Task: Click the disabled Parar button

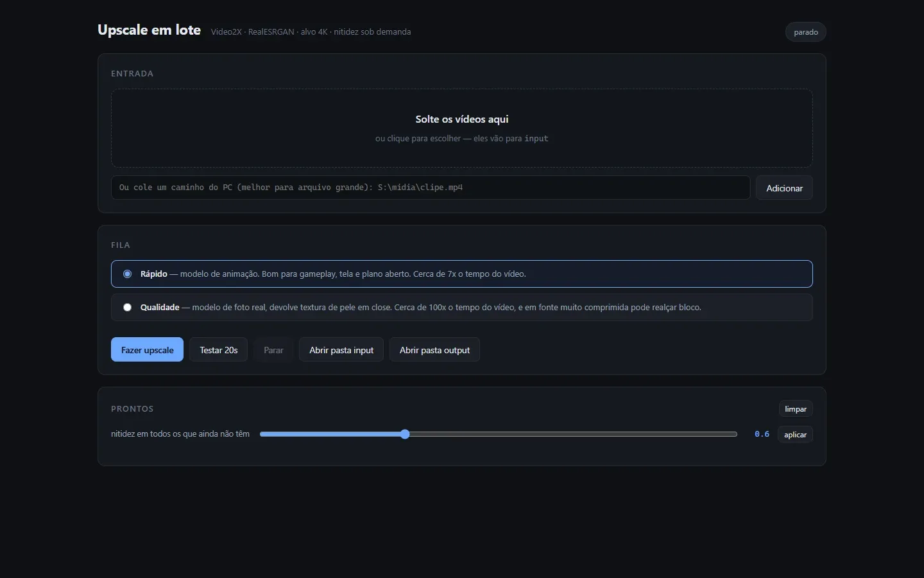Action: [x=273, y=350]
